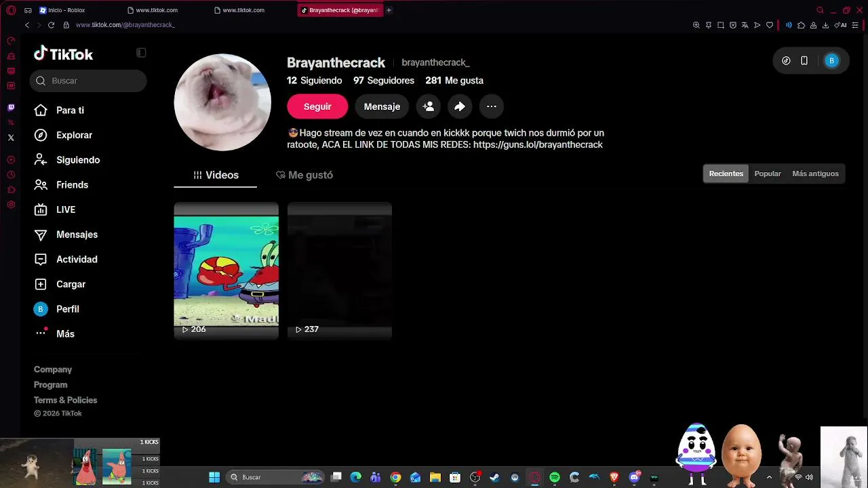Open Mensajes in the sidebar
Image resolution: width=868 pixels, height=488 pixels.
66,235
